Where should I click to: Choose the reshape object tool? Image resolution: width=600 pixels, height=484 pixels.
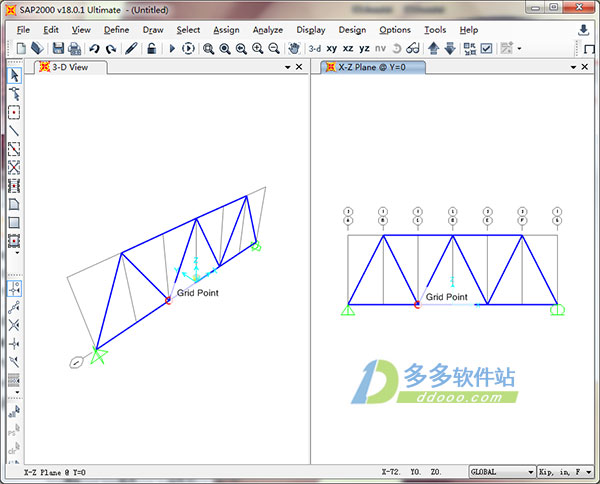click(14, 94)
